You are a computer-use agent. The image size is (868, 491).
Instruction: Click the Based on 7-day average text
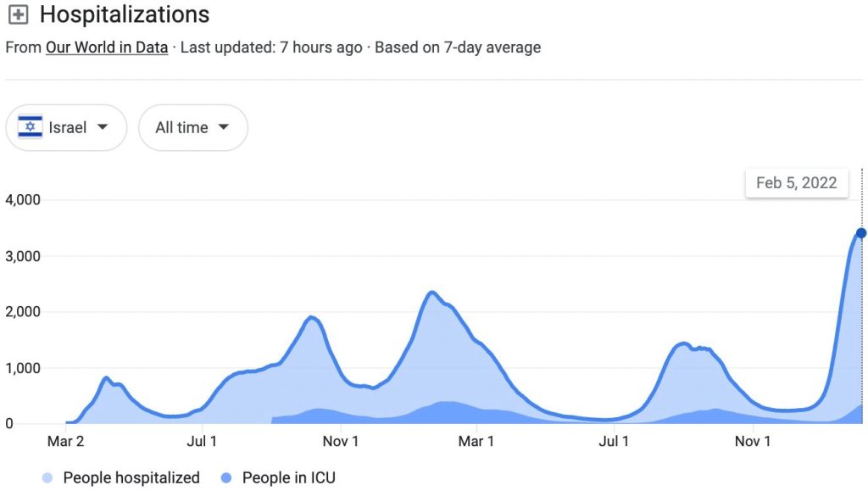[458, 47]
